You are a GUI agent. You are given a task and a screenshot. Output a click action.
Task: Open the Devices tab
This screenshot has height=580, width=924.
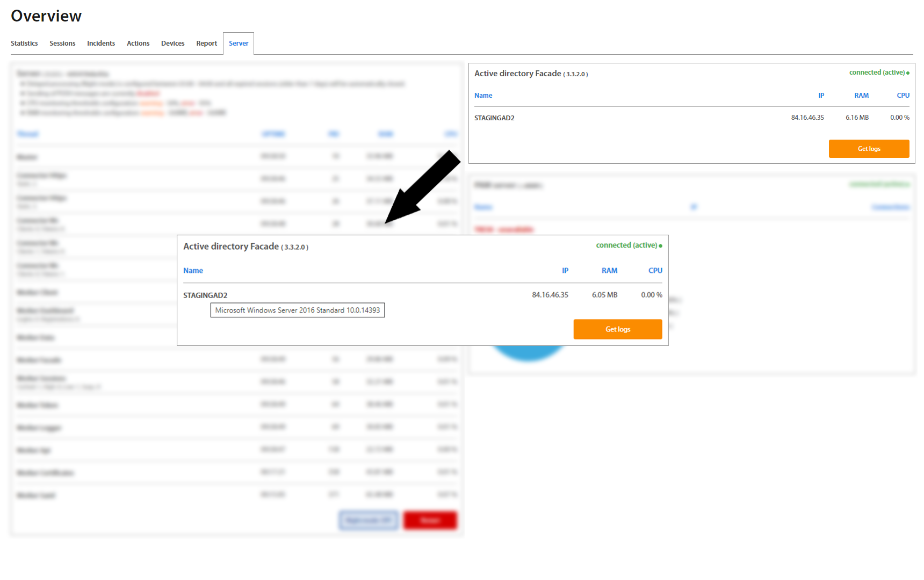(172, 44)
